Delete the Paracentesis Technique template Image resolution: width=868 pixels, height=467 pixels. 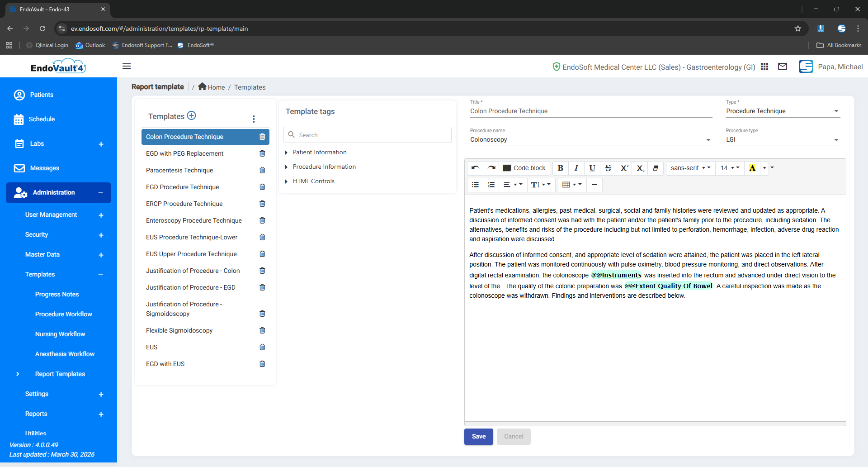coord(262,170)
